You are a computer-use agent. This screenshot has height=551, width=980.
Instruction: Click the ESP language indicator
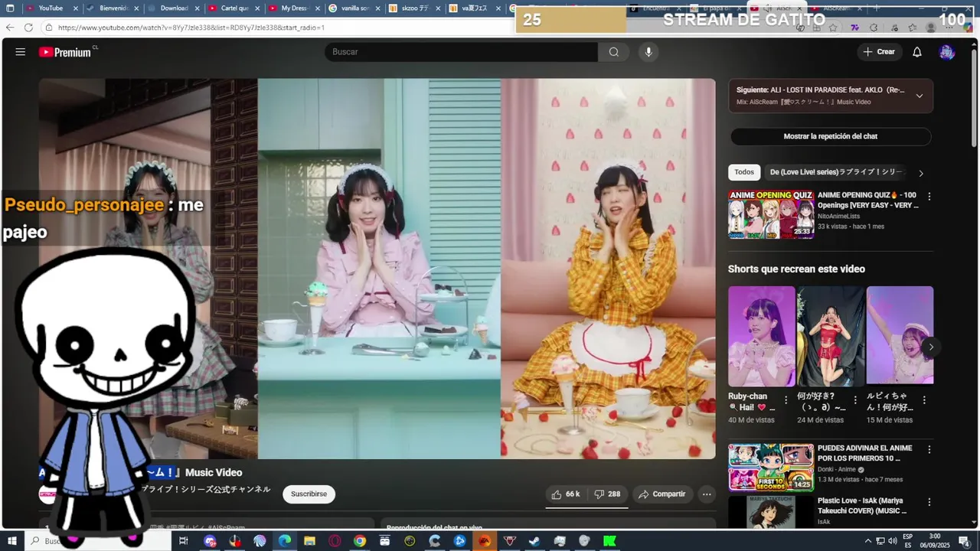[907, 541]
